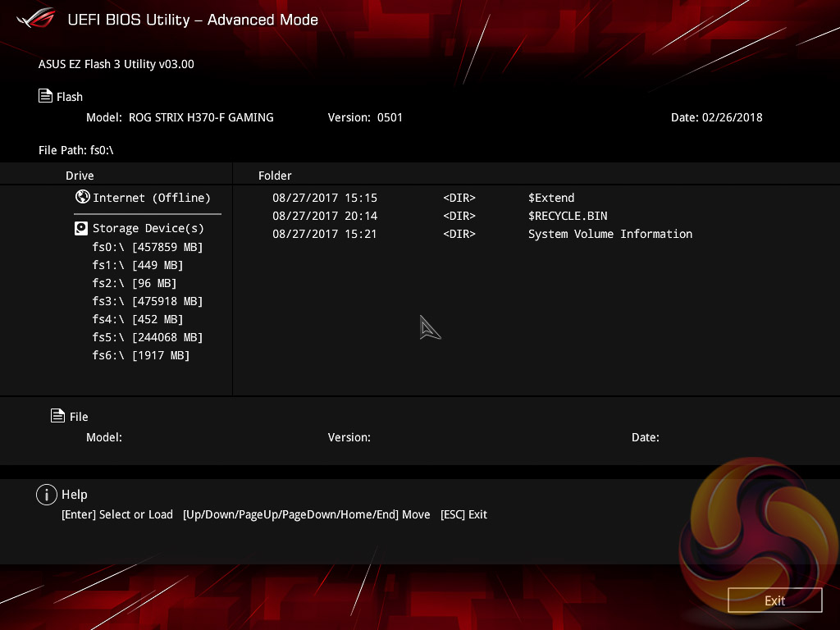This screenshot has height=630, width=840.
Task: Click the File section document icon
Action: click(57, 416)
